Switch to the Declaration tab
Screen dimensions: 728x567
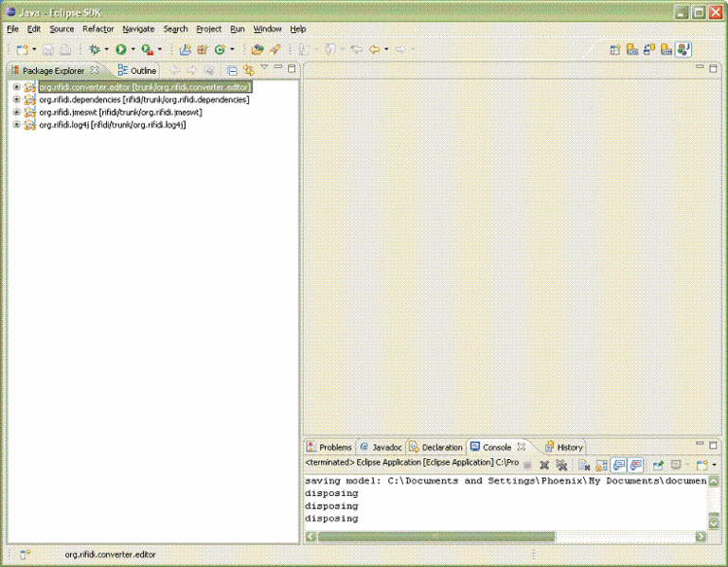435,447
